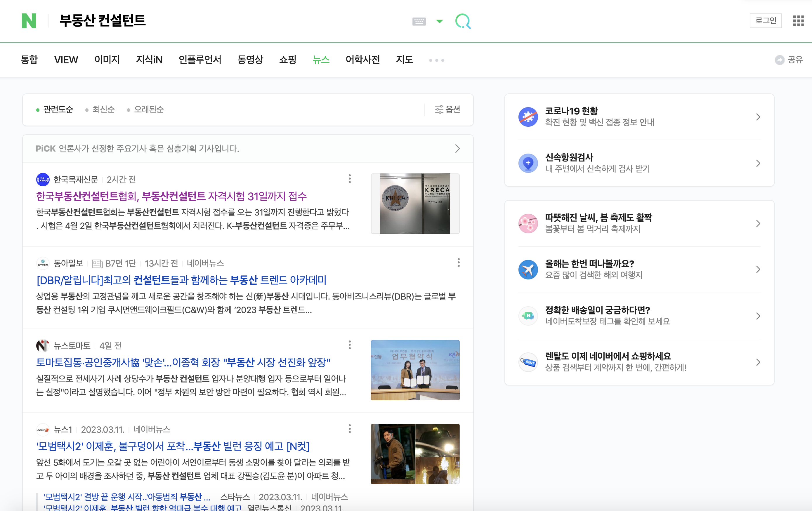The width and height of the screenshot is (812, 511).
Task: Switch to the 지도 tab
Action: pos(404,60)
